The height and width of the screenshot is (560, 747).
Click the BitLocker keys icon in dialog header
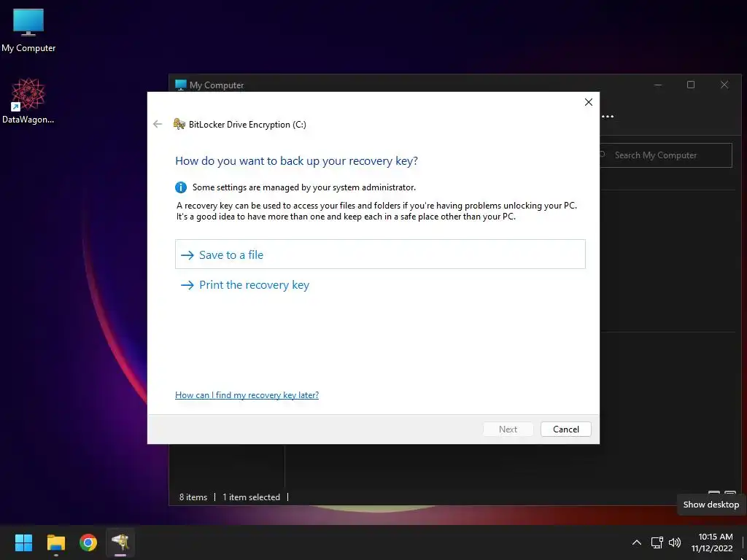point(179,124)
